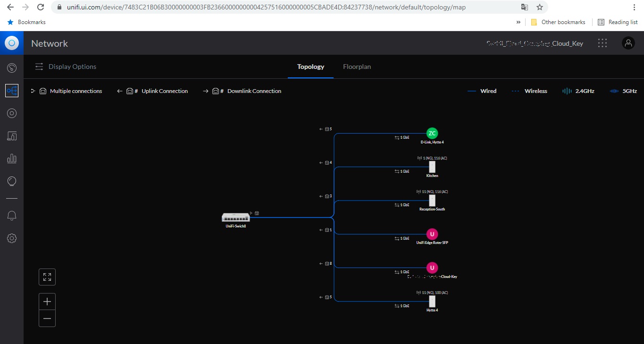Switch to the Topology tab
Image resolution: width=644 pixels, height=344 pixels.
(310, 67)
